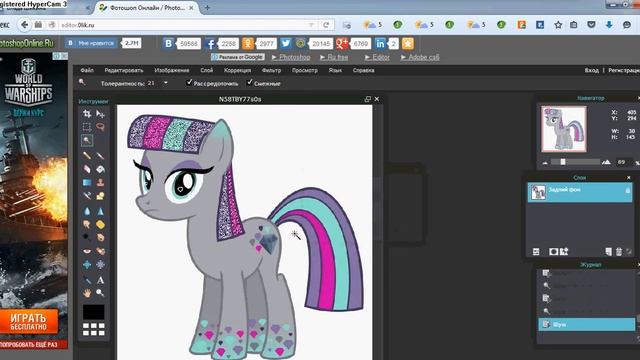Open the main black color swatch
This screenshot has height=360, width=640.
point(93,312)
